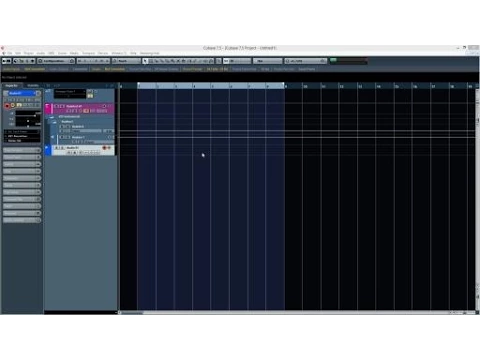Screen dimensions: 480x360
Task: Toggle monitor on the white selected audio track
Action: pyautogui.click(x=109, y=148)
